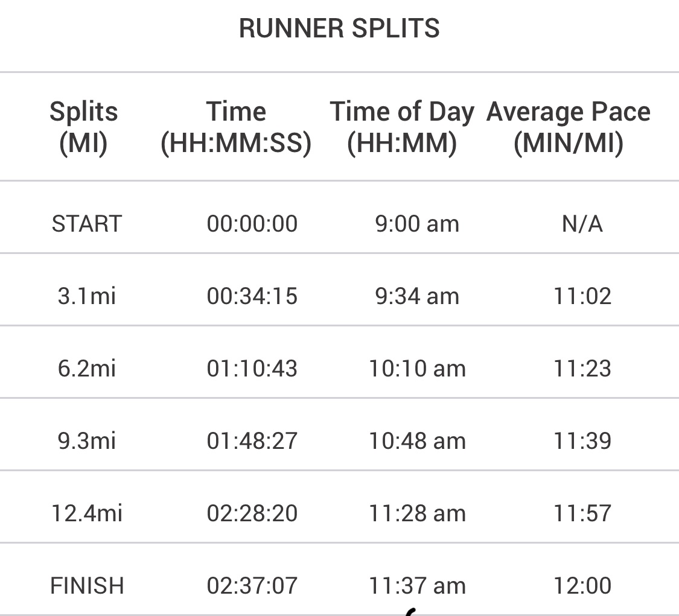679x616 pixels.
Task: Select the 12.4mi split label
Action: click(x=87, y=513)
